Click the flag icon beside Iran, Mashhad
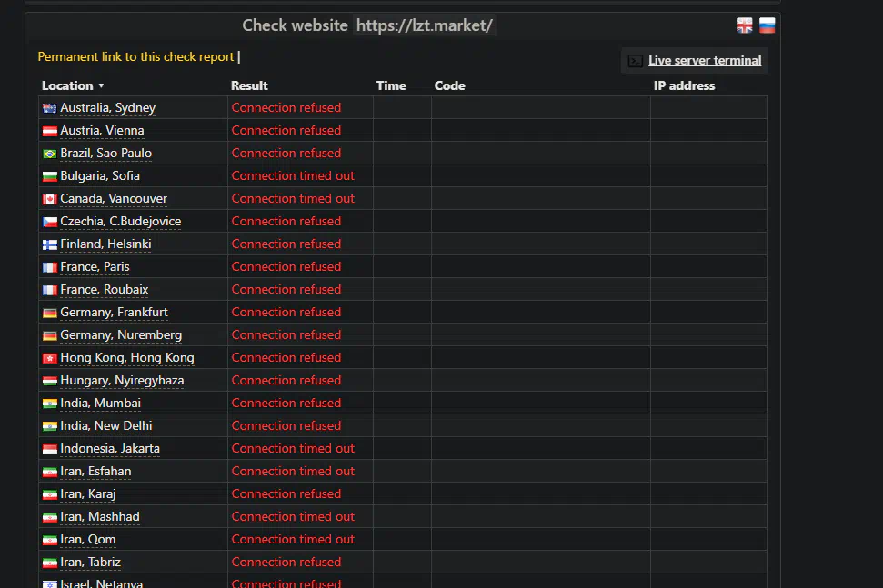Image resolution: width=883 pixels, height=588 pixels. (49, 517)
